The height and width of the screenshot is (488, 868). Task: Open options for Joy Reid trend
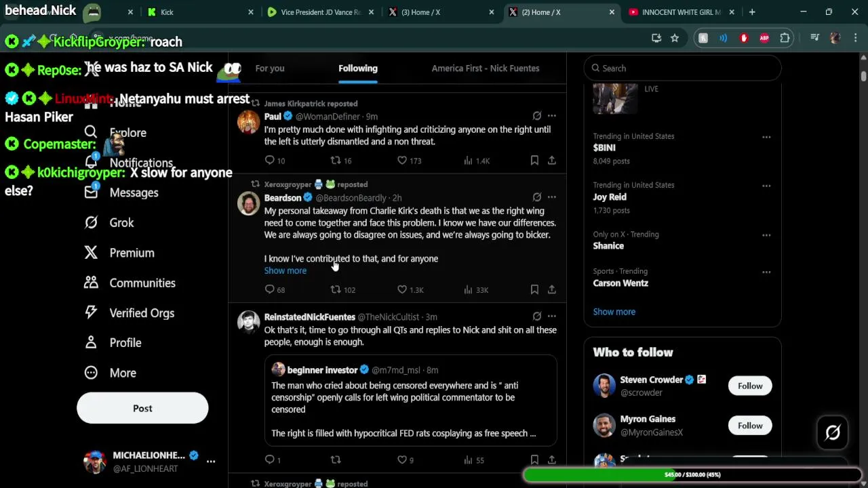(766, 186)
